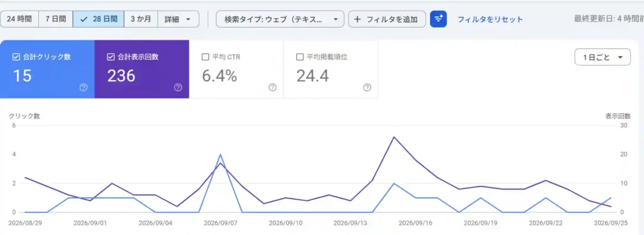This screenshot has width=644, height=235.
Task: Click the フィルタをリセット link
Action: 491,20
